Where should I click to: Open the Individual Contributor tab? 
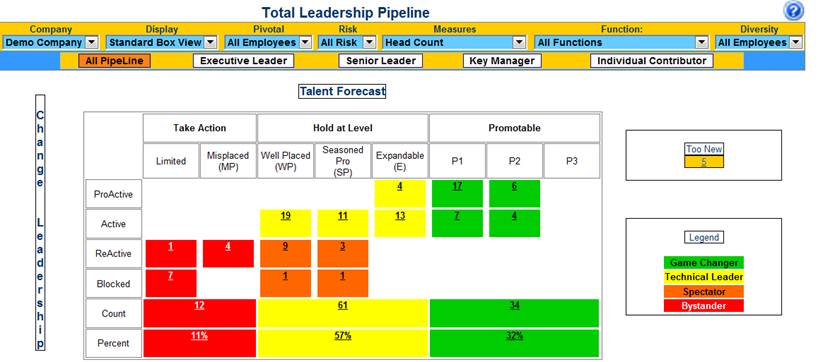click(651, 61)
